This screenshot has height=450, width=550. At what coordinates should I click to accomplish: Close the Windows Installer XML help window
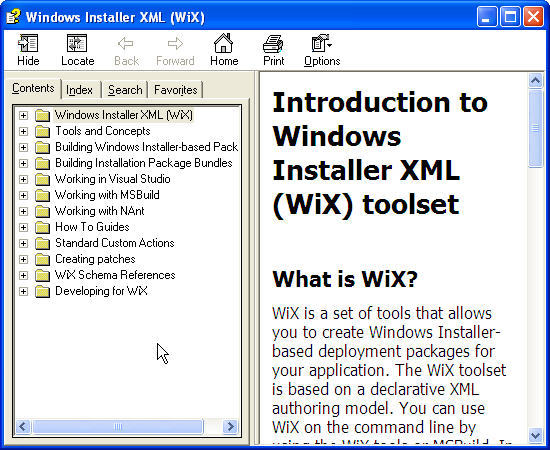click(x=533, y=16)
